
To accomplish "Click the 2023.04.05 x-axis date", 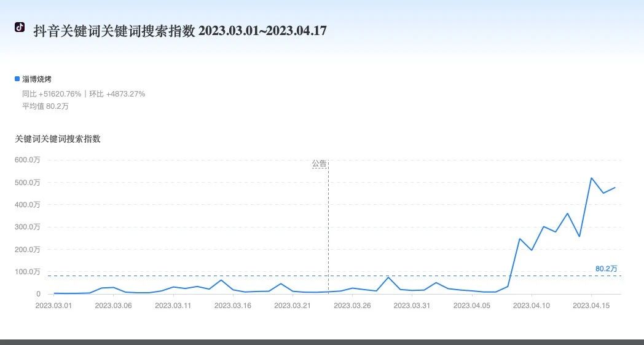I will (x=471, y=306).
